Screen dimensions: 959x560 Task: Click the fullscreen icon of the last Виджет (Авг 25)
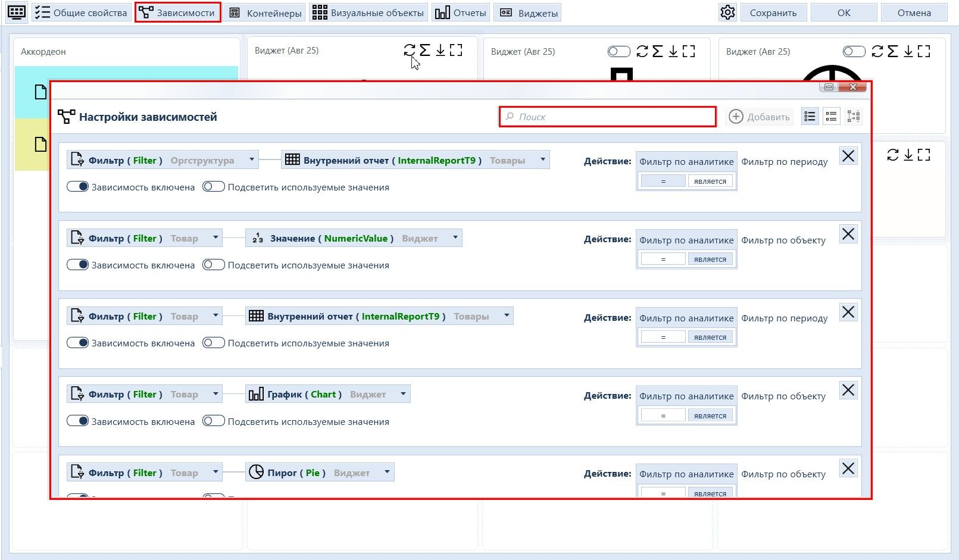tap(924, 52)
